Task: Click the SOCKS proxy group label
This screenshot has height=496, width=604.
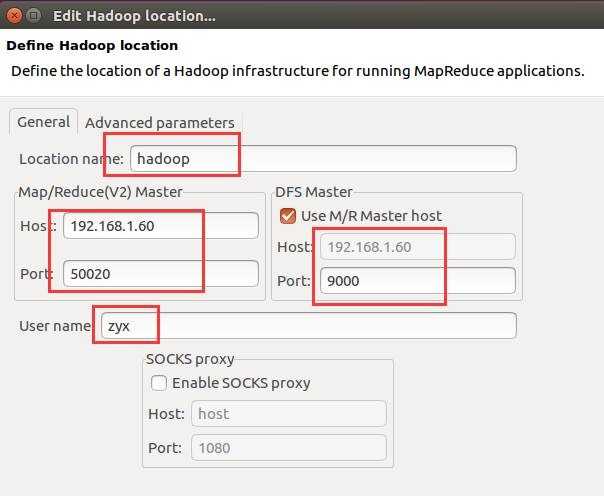Action: (x=190, y=359)
